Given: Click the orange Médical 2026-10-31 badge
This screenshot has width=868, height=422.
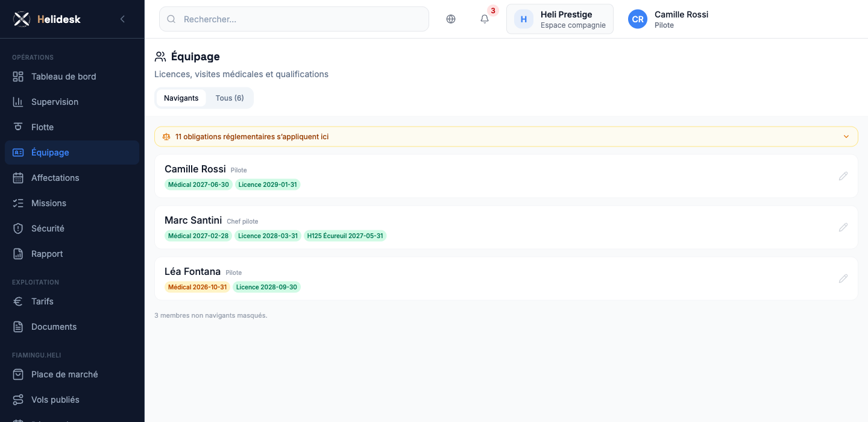Looking at the screenshot, I should (197, 287).
